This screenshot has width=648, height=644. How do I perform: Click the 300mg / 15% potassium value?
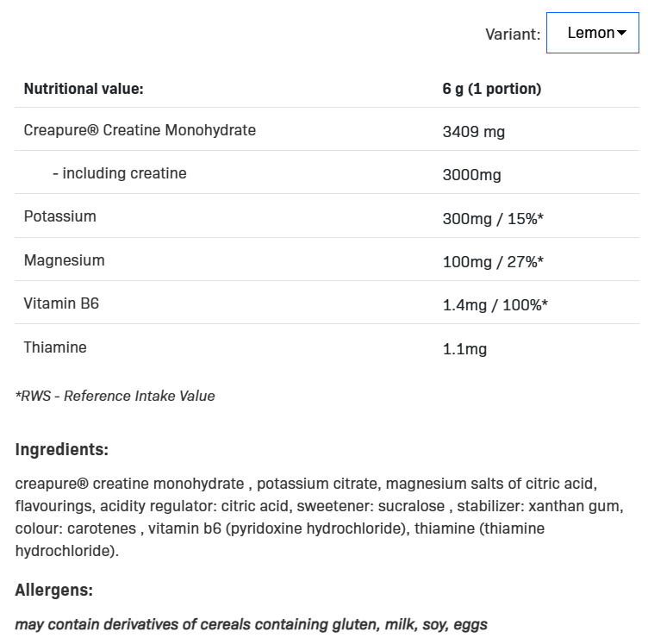click(493, 219)
